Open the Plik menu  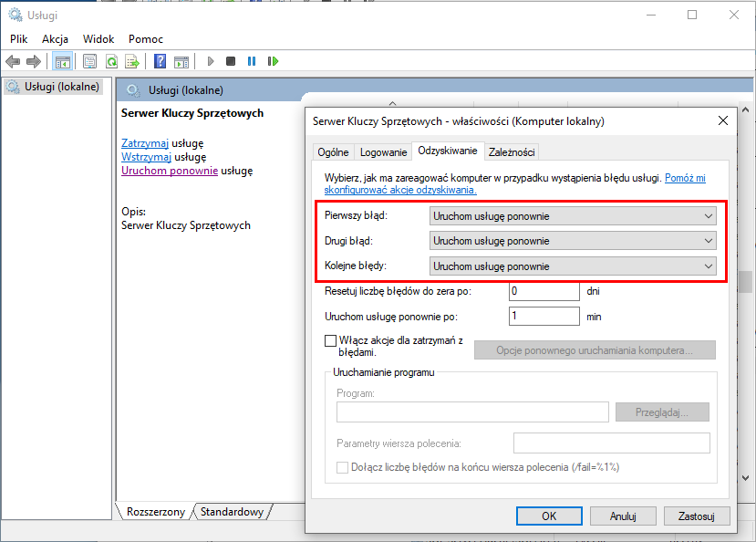point(19,39)
